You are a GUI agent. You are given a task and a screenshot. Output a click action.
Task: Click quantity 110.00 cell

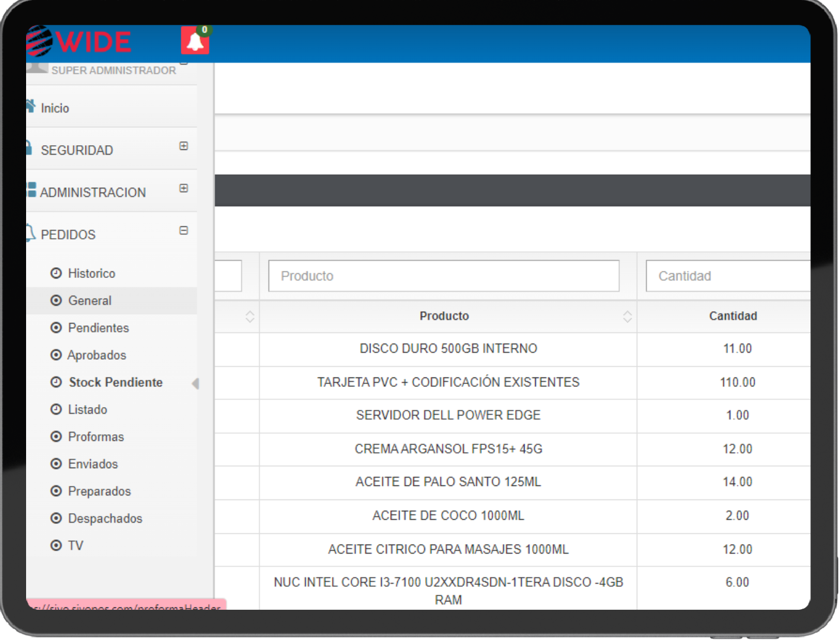(x=737, y=382)
